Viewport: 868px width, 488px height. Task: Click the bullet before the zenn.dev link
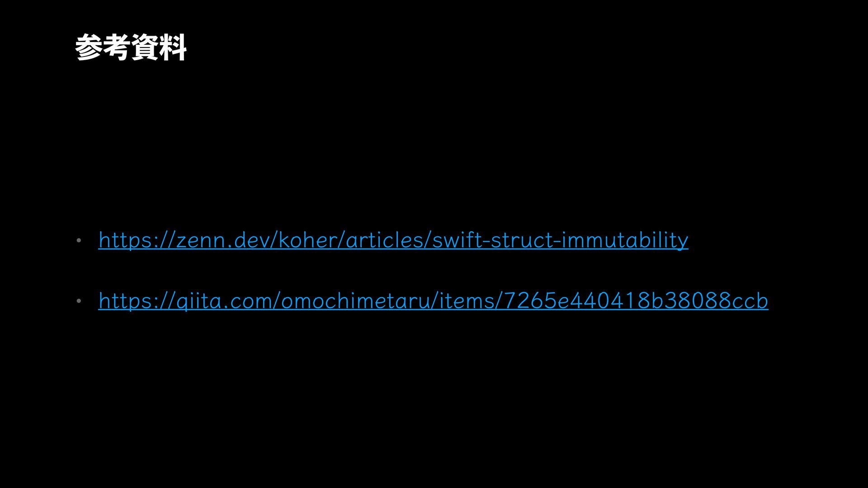coord(79,240)
